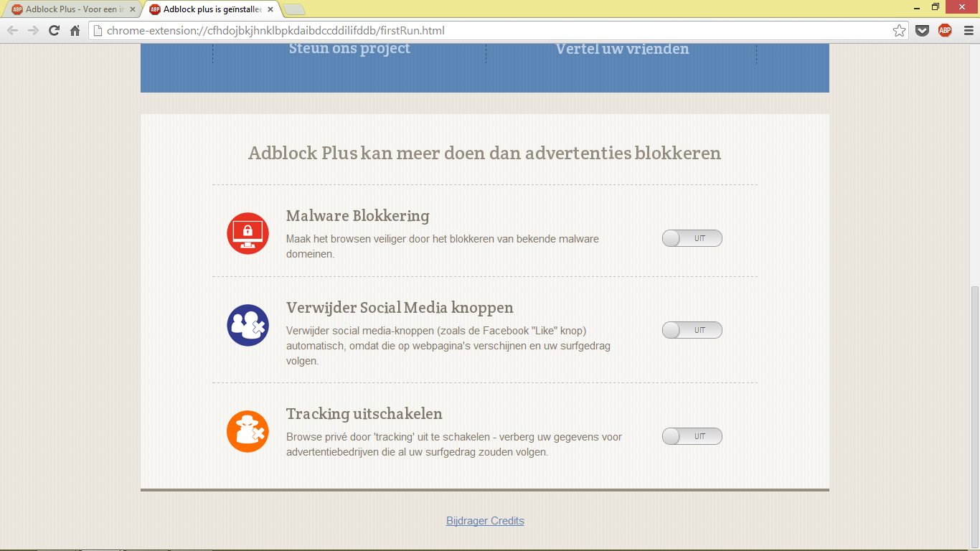Enable the Malware Blokkering toggle

click(692, 238)
